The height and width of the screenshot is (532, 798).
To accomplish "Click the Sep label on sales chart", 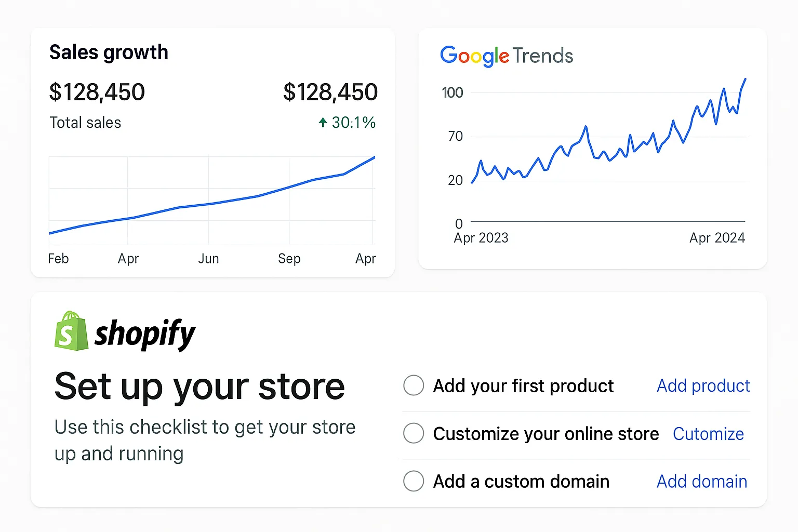I will [x=289, y=259].
